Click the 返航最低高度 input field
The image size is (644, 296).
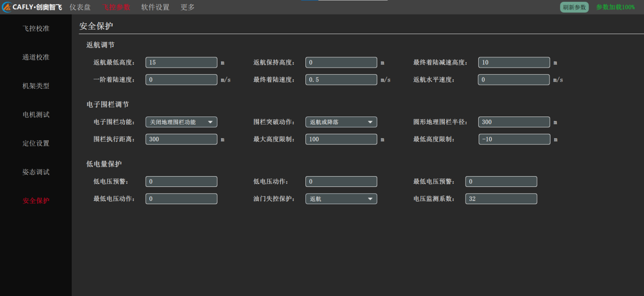coord(182,62)
